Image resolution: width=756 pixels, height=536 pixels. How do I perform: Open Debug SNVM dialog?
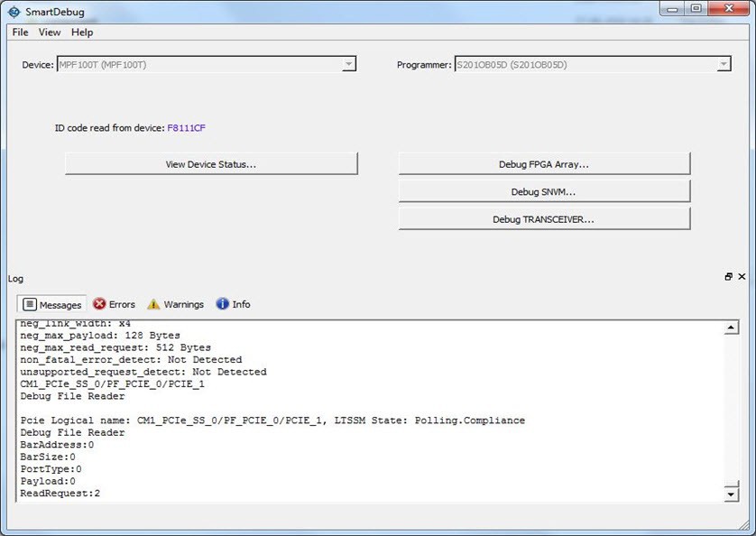pos(544,191)
